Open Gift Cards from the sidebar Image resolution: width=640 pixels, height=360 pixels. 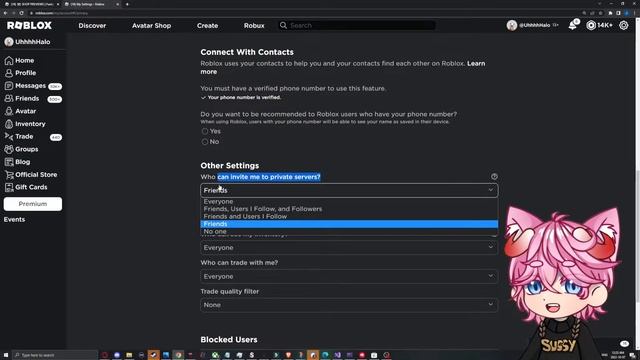(x=26, y=187)
